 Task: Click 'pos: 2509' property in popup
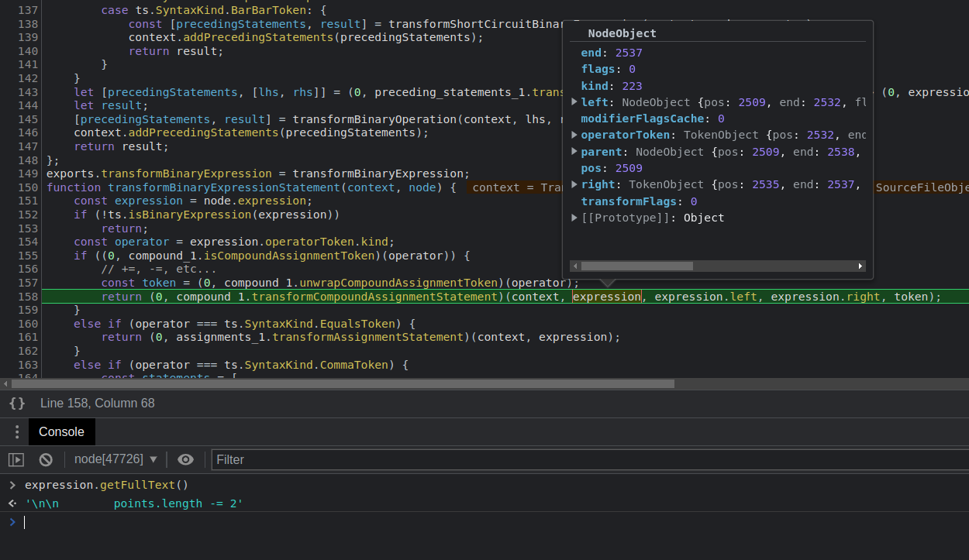612,168
